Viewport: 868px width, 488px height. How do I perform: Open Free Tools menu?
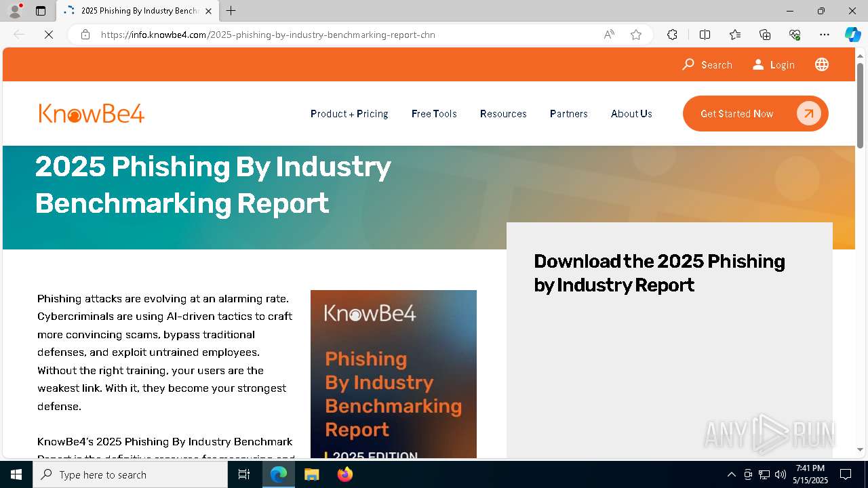click(x=434, y=114)
